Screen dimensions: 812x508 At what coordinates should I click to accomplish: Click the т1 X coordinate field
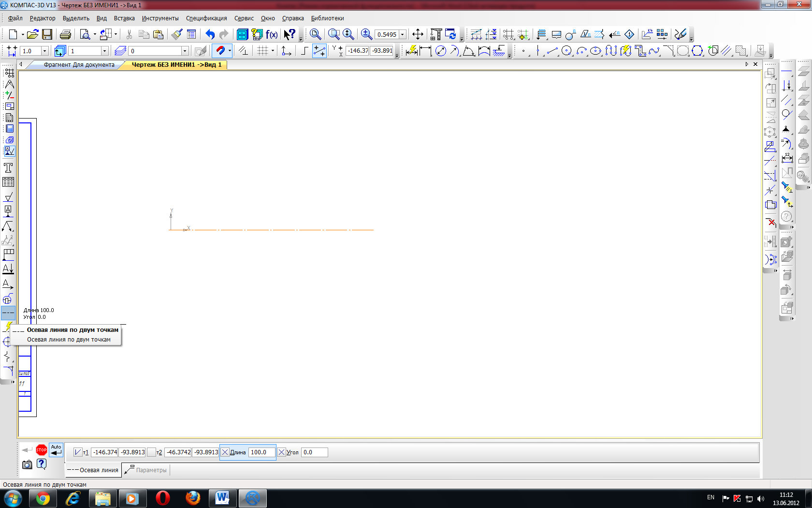tap(105, 452)
